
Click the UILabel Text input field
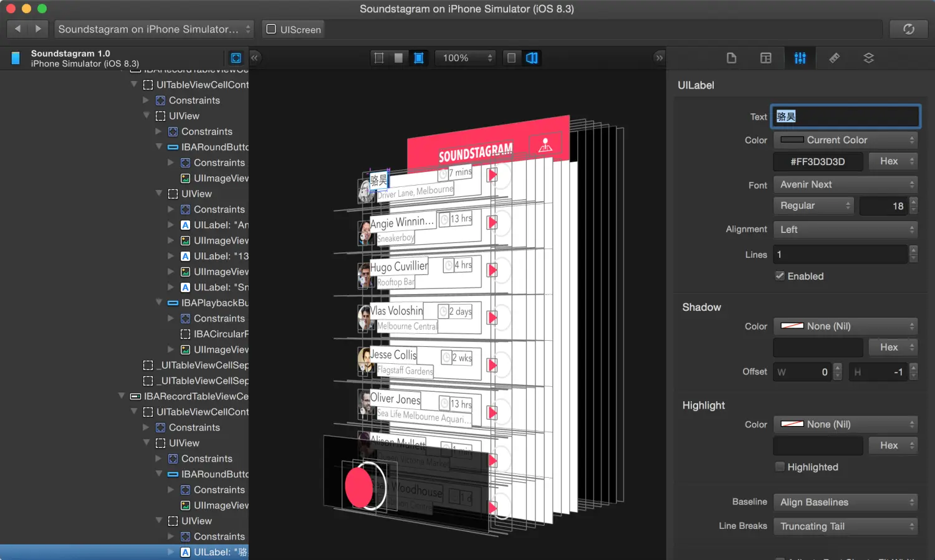tap(846, 116)
